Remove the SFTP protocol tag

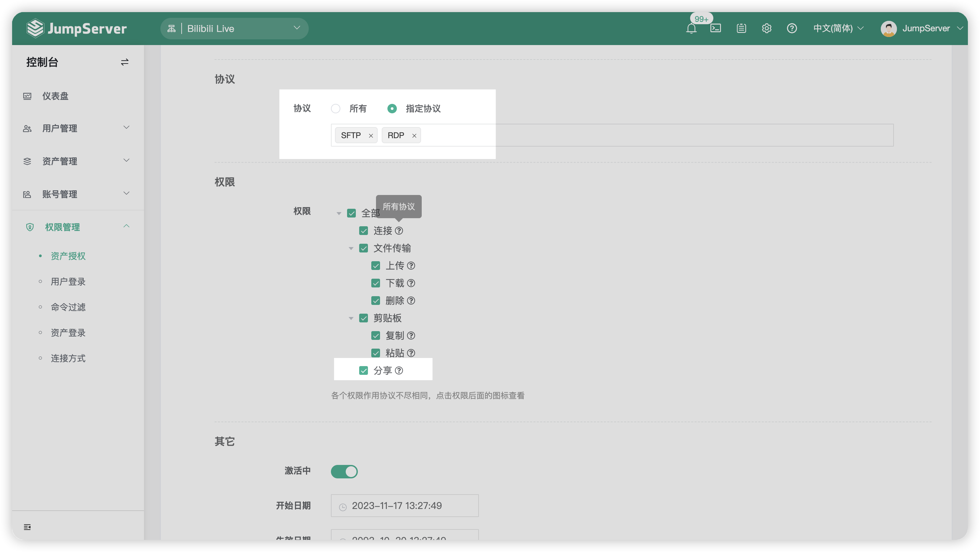click(x=371, y=136)
